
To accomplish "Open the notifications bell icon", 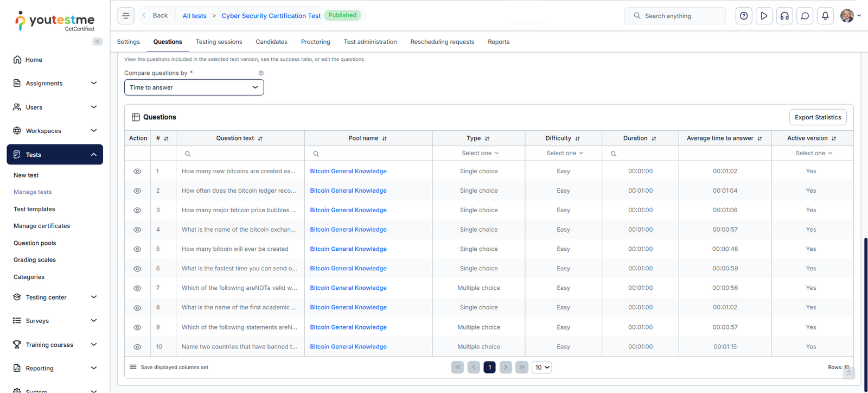I will pyautogui.click(x=825, y=16).
